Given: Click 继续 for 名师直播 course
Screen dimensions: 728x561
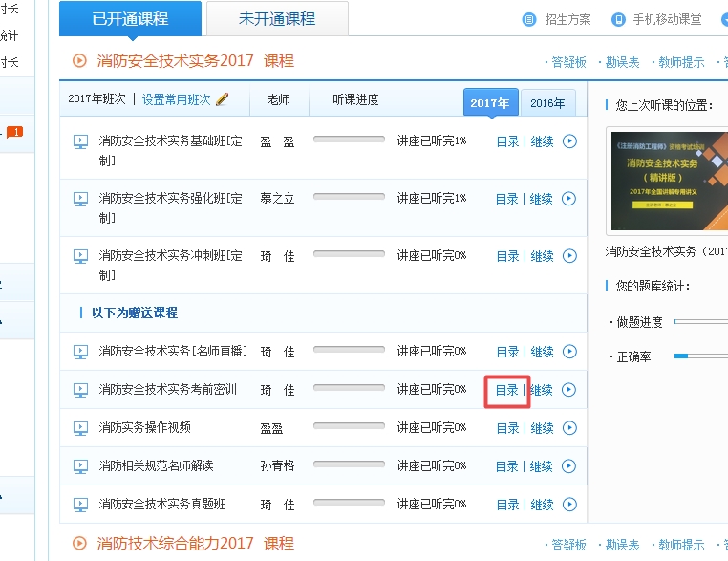Looking at the screenshot, I should click(542, 352).
